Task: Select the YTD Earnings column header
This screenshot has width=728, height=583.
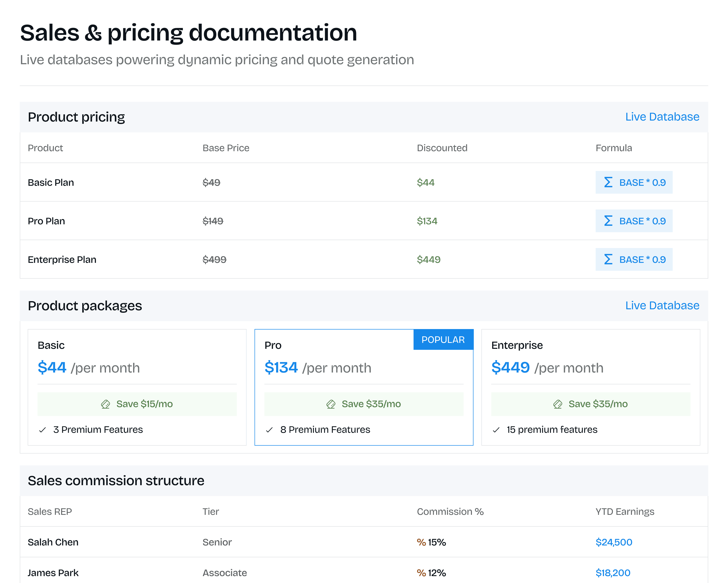Action: click(x=625, y=511)
